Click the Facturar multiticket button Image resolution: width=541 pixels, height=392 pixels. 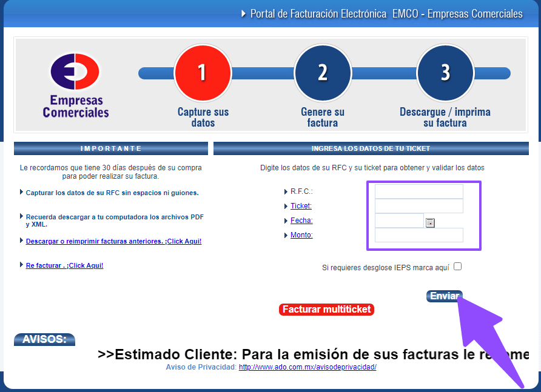(x=326, y=309)
